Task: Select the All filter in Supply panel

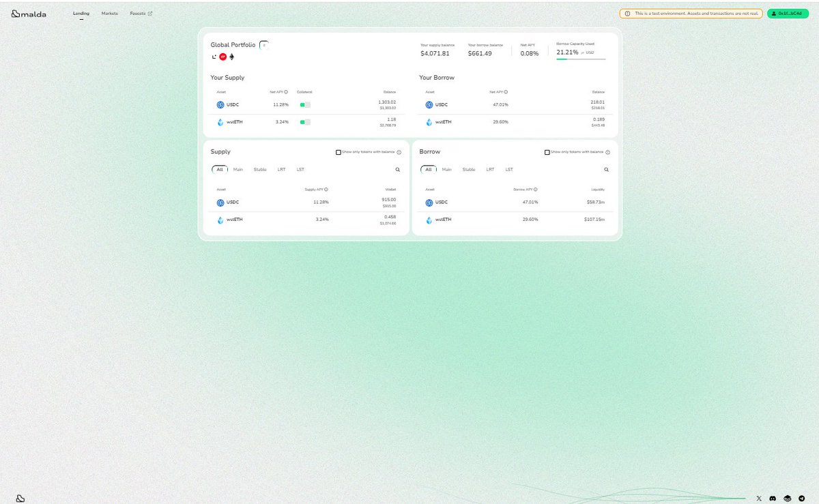Action: pyautogui.click(x=220, y=169)
